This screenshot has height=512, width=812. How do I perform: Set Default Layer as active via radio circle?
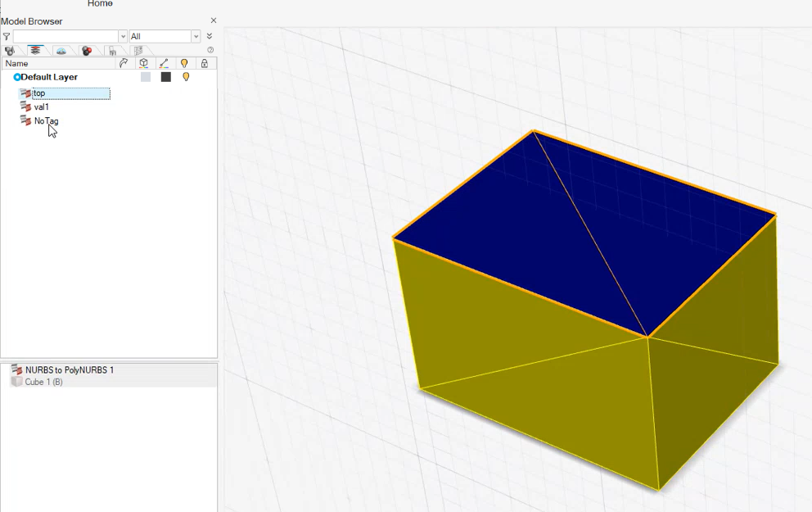coord(17,77)
